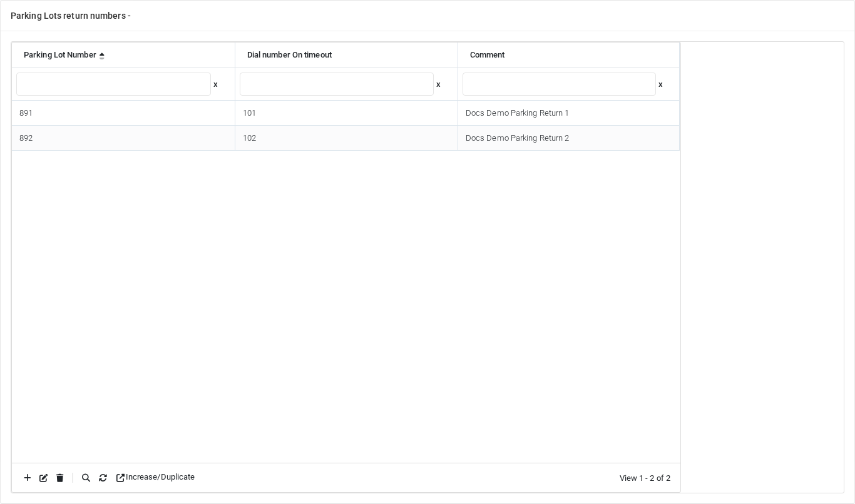The image size is (855, 504).
Task: Focus the Comment filter field
Action: (x=559, y=84)
